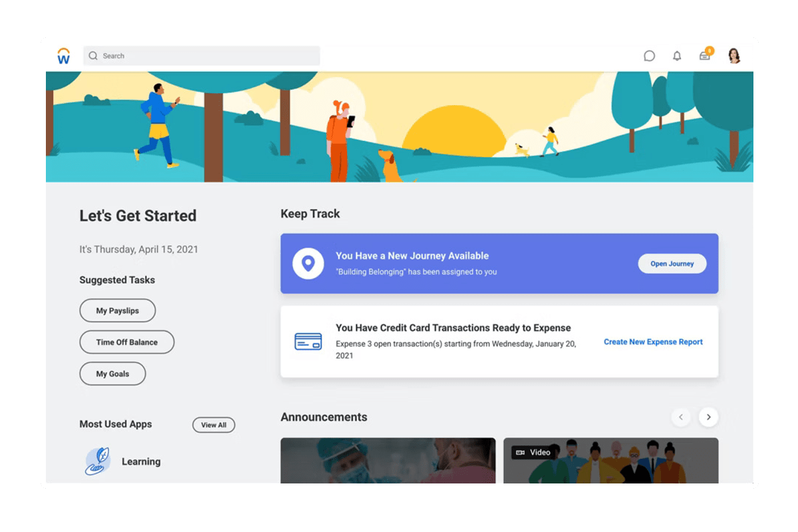This screenshot has width=798, height=532.
Task: Open the medical staff announcement thumbnail
Action: [388, 460]
